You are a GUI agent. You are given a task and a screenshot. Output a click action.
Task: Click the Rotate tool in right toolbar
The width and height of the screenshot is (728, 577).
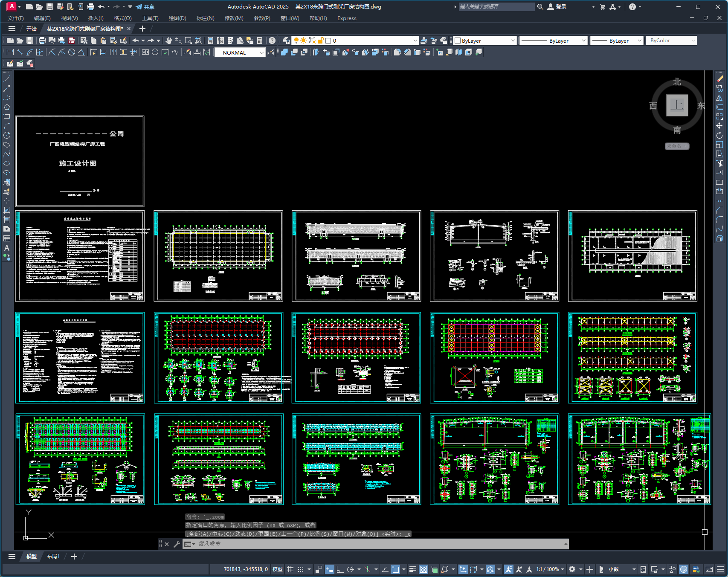pos(719,135)
